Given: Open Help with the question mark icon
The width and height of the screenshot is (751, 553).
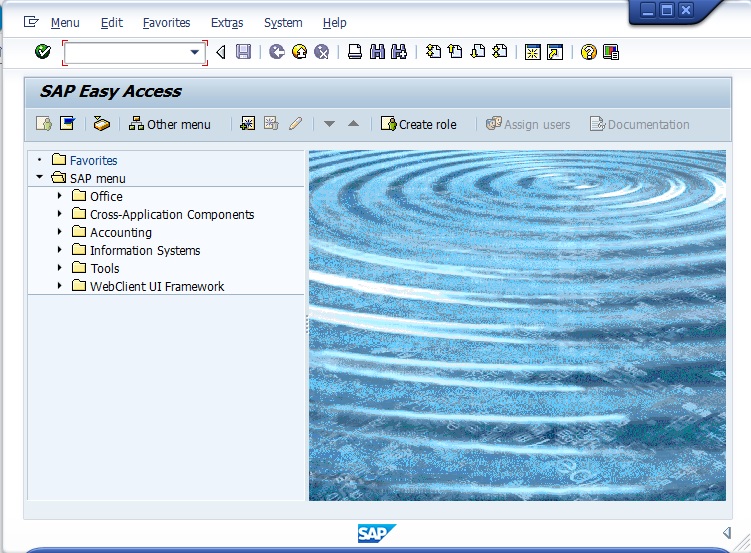Looking at the screenshot, I should point(589,52).
